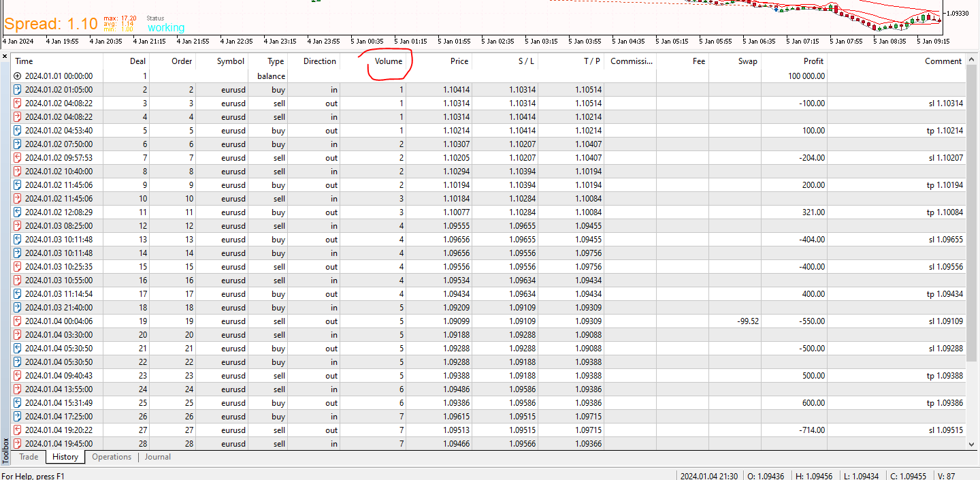The height and width of the screenshot is (480, 980).
Task: Close the Toolbox panel with the x icon
Action: 5,56
